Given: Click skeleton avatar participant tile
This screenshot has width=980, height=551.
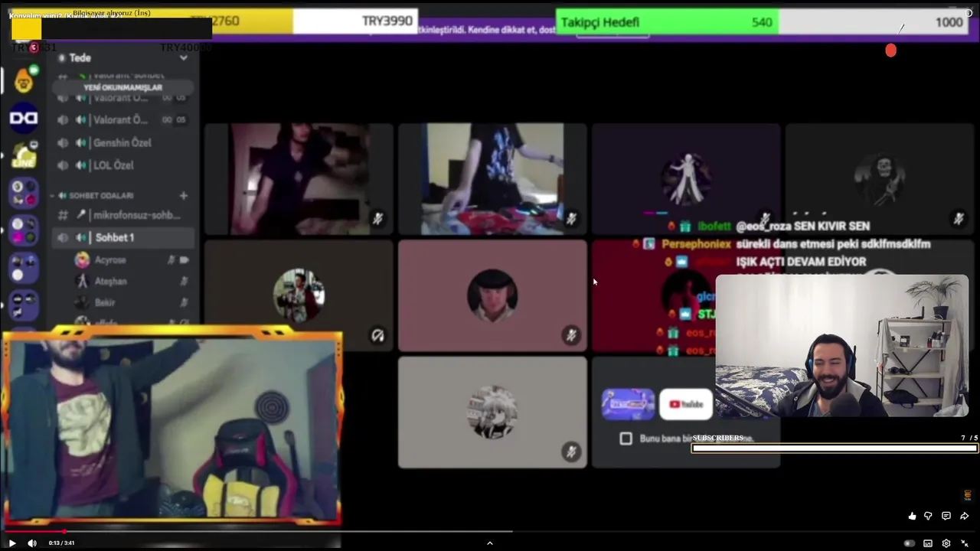Looking at the screenshot, I should pyautogui.click(x=879, y=179).
